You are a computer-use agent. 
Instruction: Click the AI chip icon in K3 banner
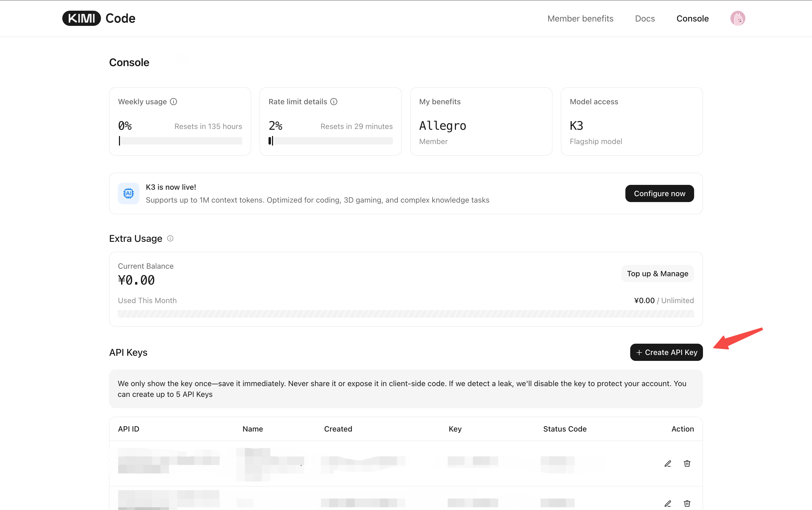pos(128,193)
